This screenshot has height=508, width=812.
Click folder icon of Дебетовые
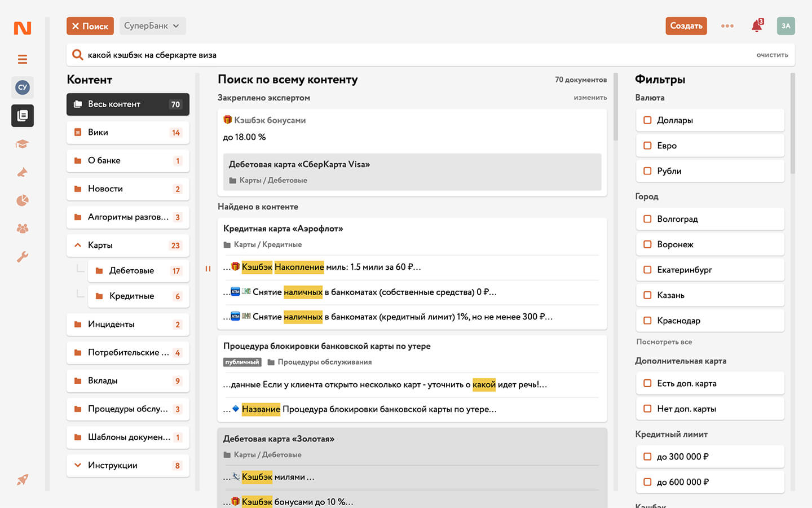(99, 271)
